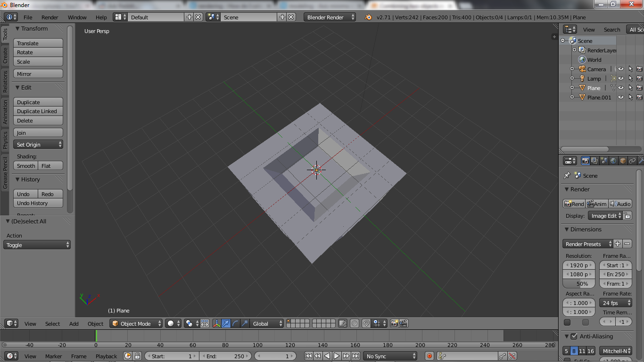Toggle the 3D manipulator axes button

[217, 323]
